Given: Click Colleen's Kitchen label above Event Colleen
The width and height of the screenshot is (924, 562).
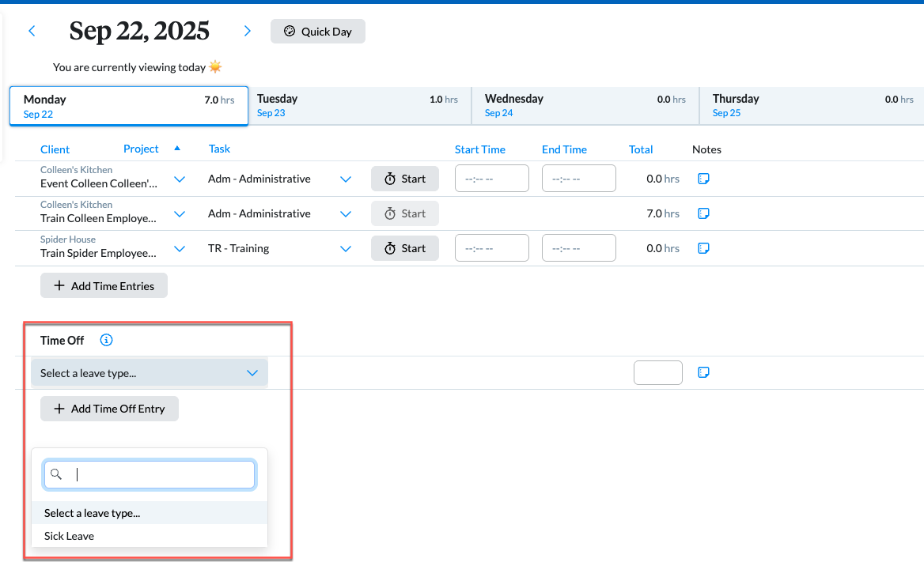Looking at the screenshot, I should (x=76, y=170).
